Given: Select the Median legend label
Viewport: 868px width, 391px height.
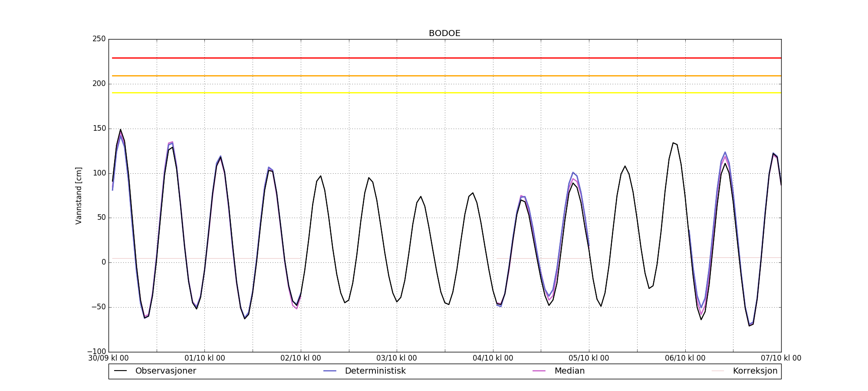Looking at the screenshot, I should (569, 371).
